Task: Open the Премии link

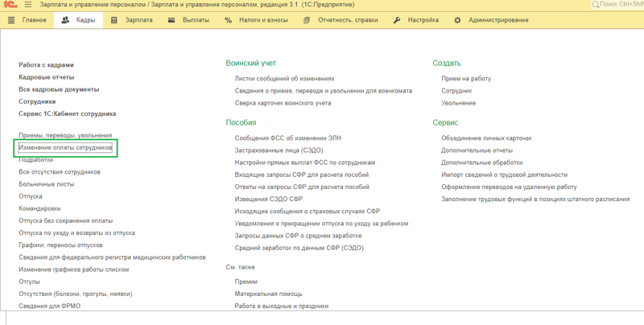Action: 246,282
